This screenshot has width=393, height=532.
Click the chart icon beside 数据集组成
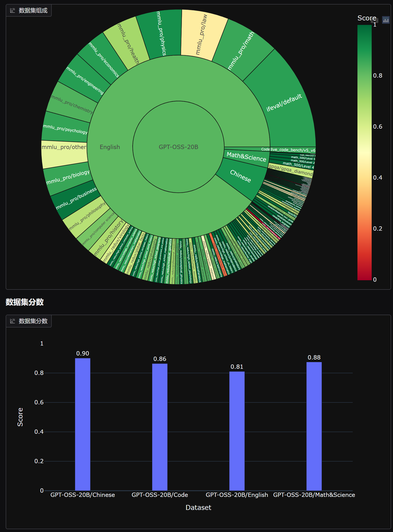pyautogui.click(x=13, y=10)
